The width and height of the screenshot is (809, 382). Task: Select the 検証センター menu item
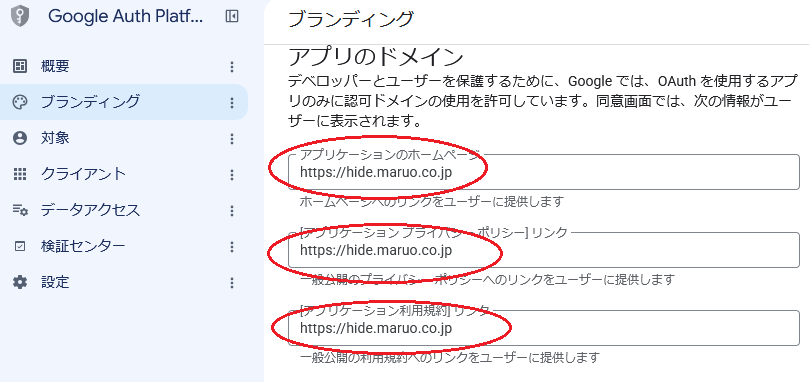click(124, 246)
